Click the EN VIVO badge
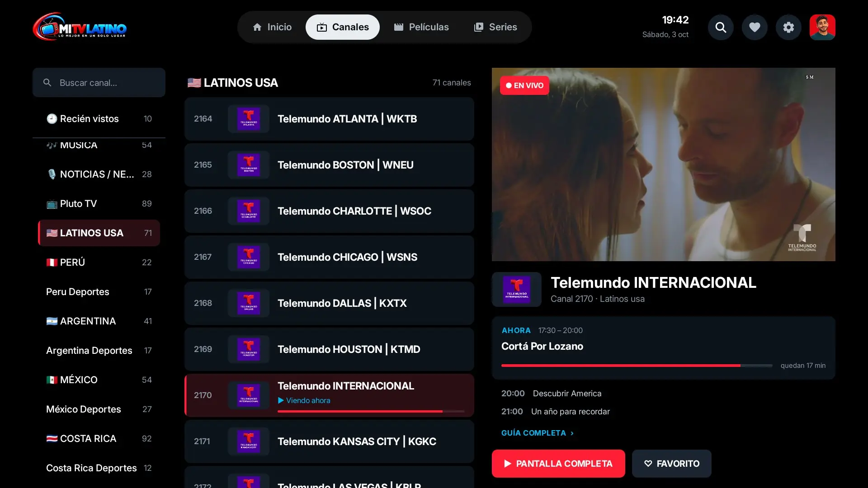The width and height of the screenshot is (868, 488). [524, 85]
